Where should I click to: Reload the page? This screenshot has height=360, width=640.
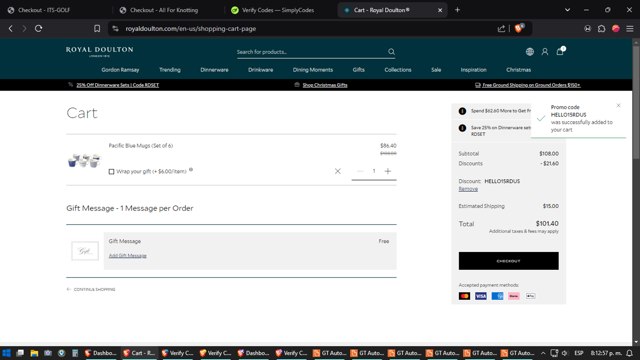tap(38, 29)
